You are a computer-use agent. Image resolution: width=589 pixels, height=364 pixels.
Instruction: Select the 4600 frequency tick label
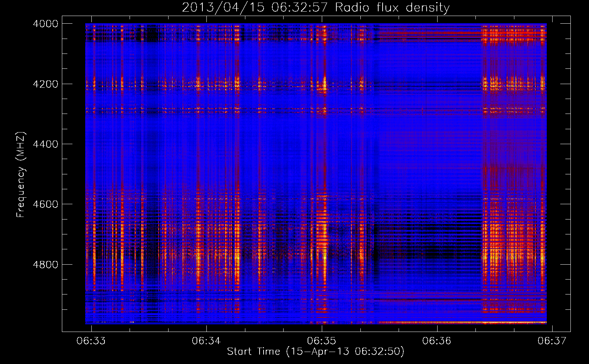pos(46,204)
